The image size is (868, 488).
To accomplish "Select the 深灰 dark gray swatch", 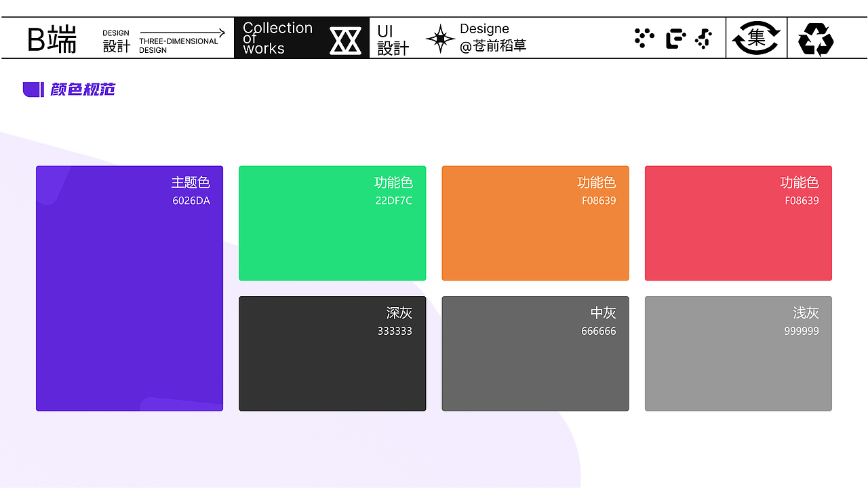I will 332,354.
